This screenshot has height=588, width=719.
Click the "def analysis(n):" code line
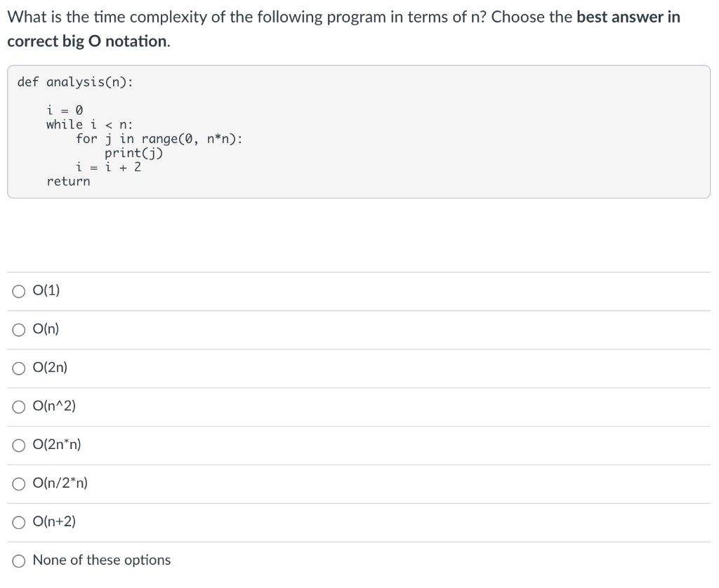75,82
